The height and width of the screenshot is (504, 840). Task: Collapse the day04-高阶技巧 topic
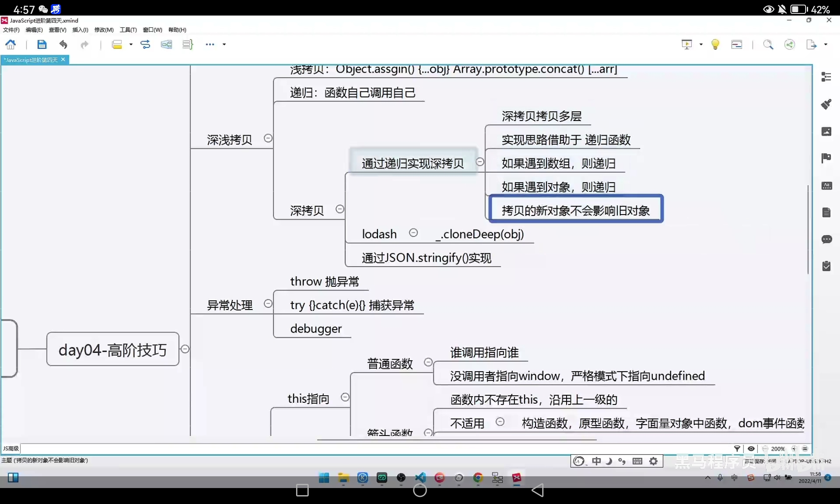pyautogui.click(x=185, y=349)
